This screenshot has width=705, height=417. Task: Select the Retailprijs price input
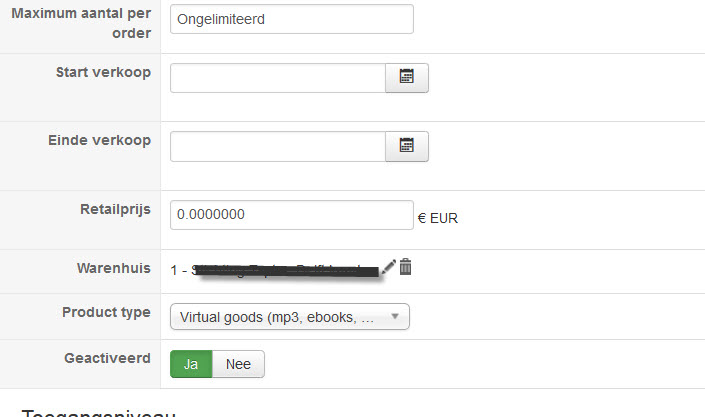coord(291,215)
